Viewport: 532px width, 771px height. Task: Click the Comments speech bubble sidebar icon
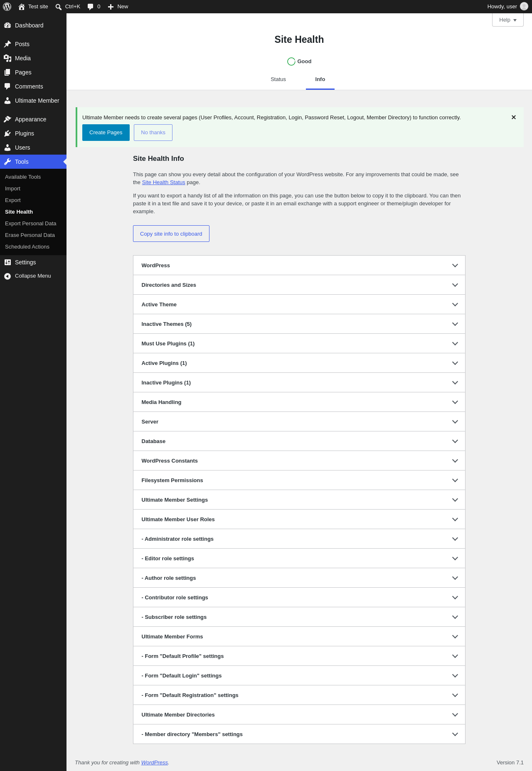click(7, 86)
